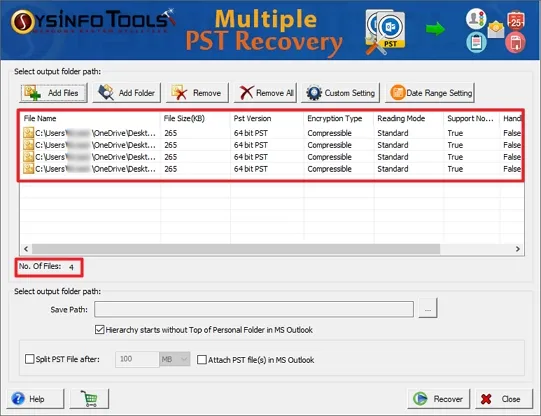Click inside the Save Path field
Screen dimensions: 541x416
(x=254, y=309)
